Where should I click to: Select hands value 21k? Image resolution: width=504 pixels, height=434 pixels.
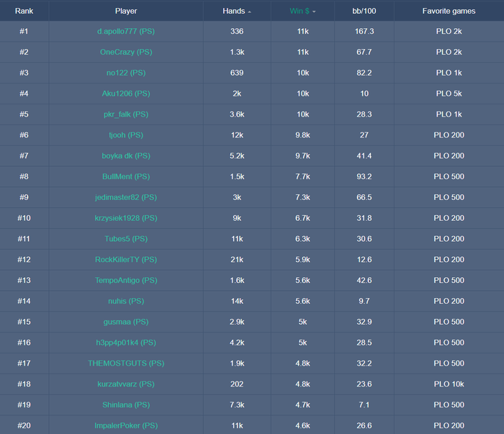pyautogui.click(x=237, y=260)
